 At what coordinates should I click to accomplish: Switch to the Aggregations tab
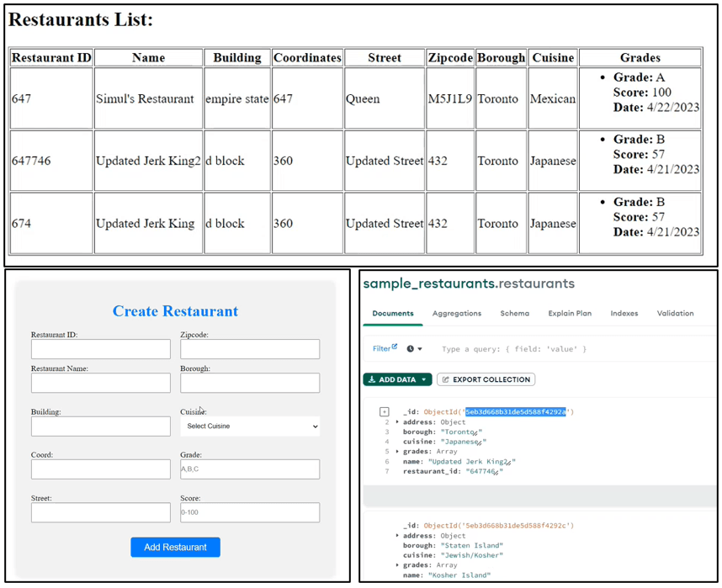click(x=456, y=314)
